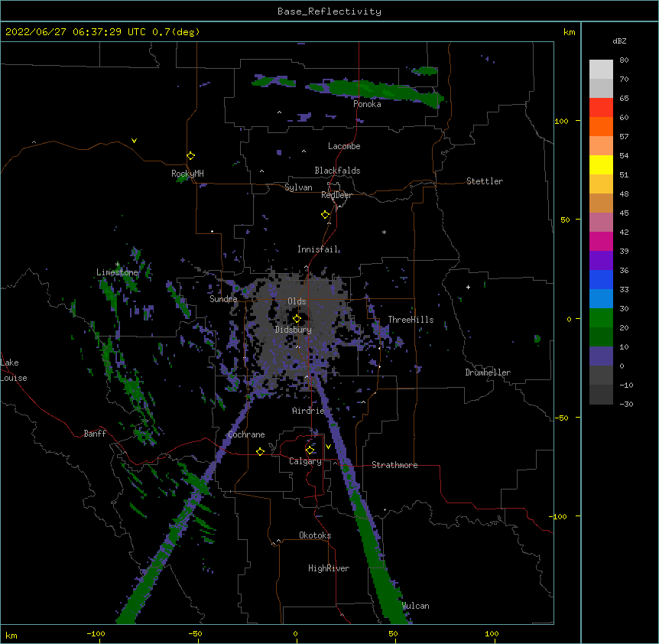Select the HighRiver label
This screenshot has height=644, width=659.
(329, 568)
